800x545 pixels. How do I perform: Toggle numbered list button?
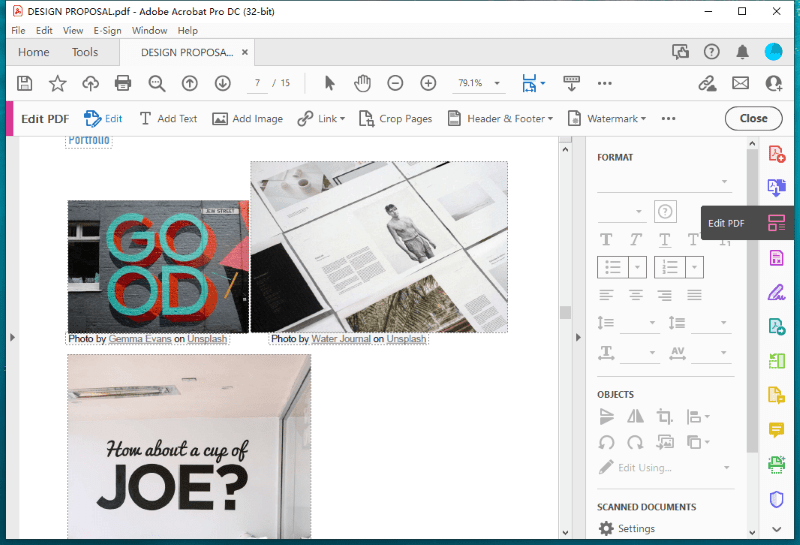669,267
